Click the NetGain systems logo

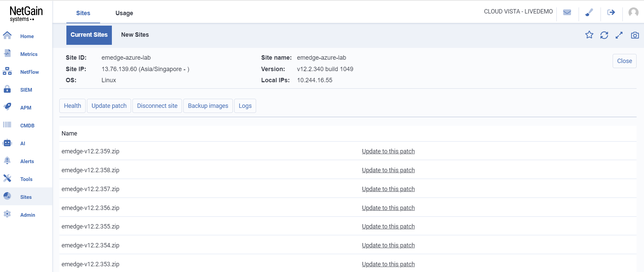(x=26, y=14)
